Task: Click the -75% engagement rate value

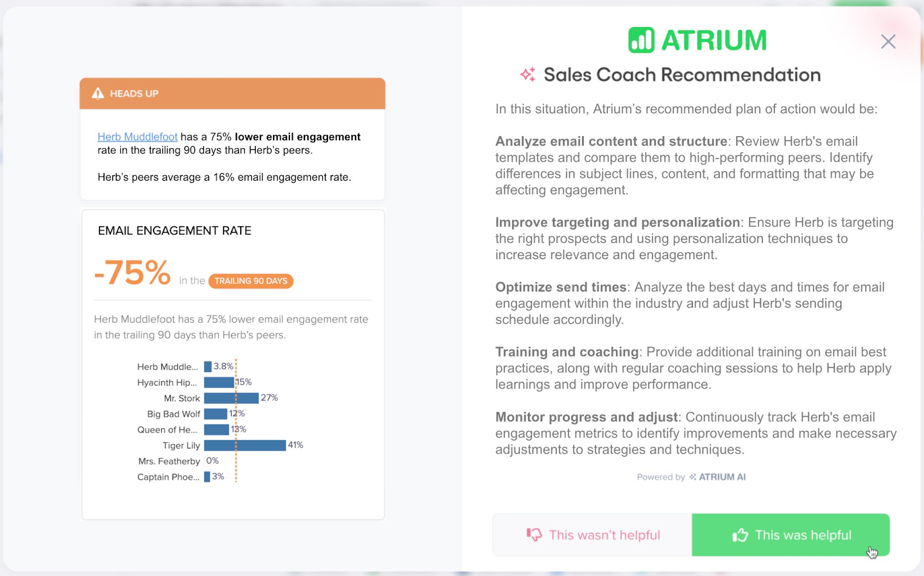Action: [133, 272]
